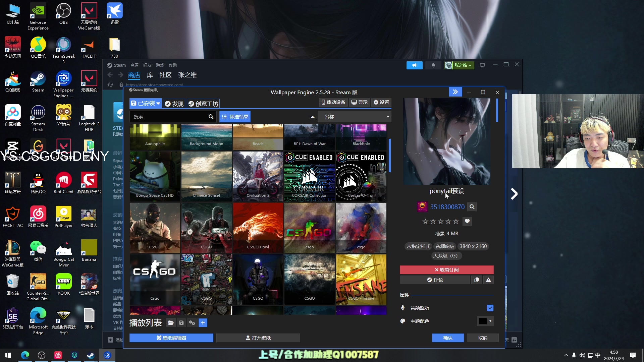The image size is (644, 362).
Task: Click the system tray volume icon
Action: pos(582,355)
